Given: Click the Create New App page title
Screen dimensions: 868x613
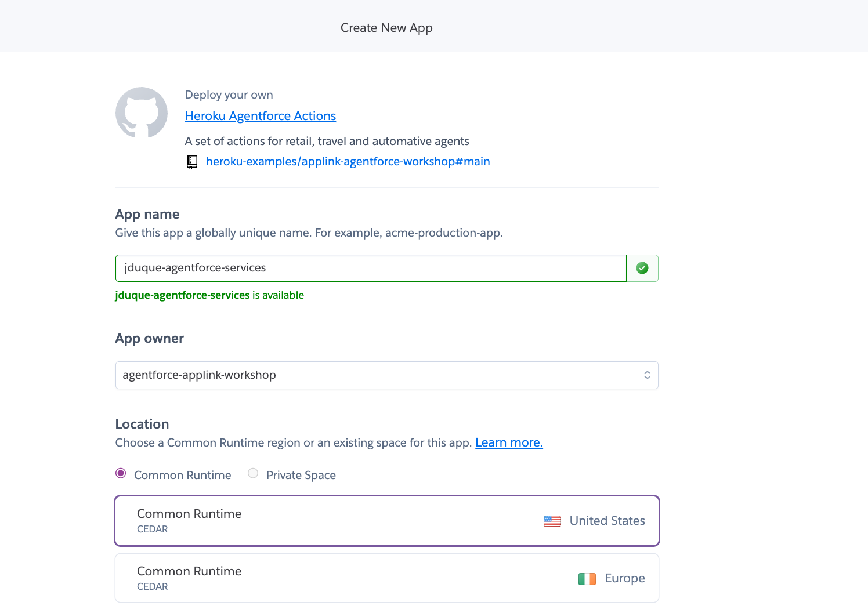Looking at the screenshot, I should click(x=386, y=27).
